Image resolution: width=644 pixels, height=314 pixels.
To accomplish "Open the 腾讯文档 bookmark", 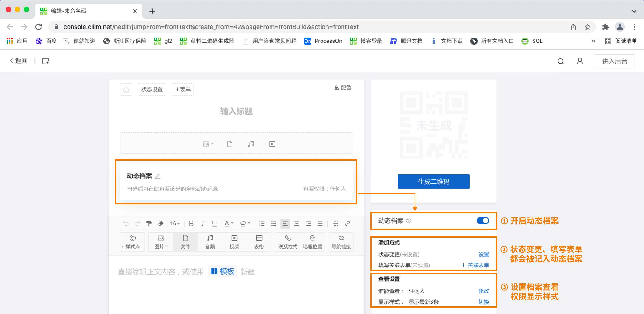I will tap(407, 41).
